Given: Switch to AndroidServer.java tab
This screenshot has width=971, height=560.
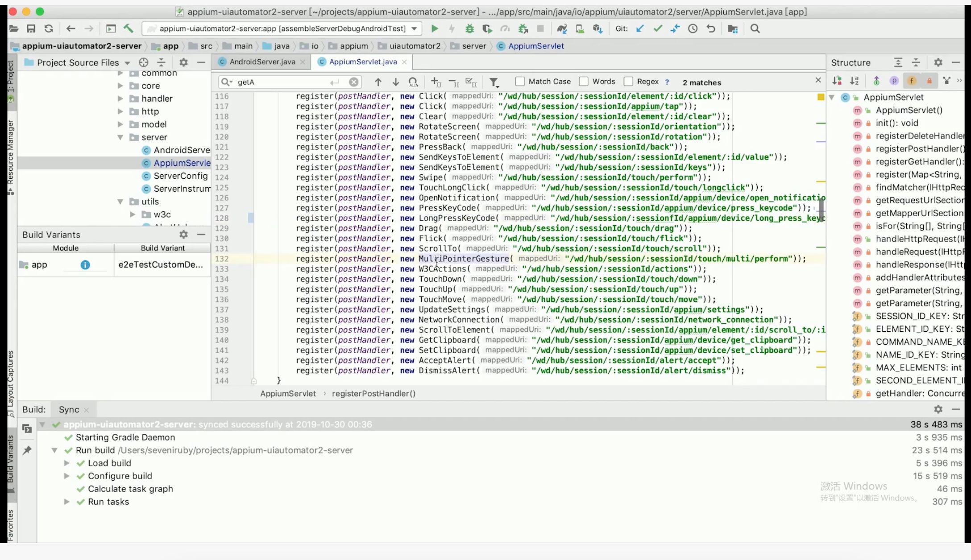Looking at the screenshot, I should point(262,62).
